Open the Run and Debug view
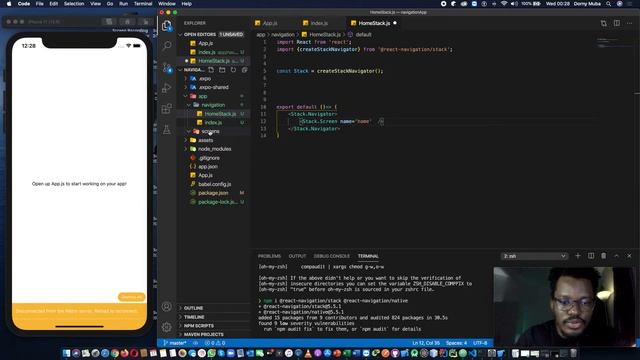The height and width of the screenshot is (360, 640). (x=167, y=88)
